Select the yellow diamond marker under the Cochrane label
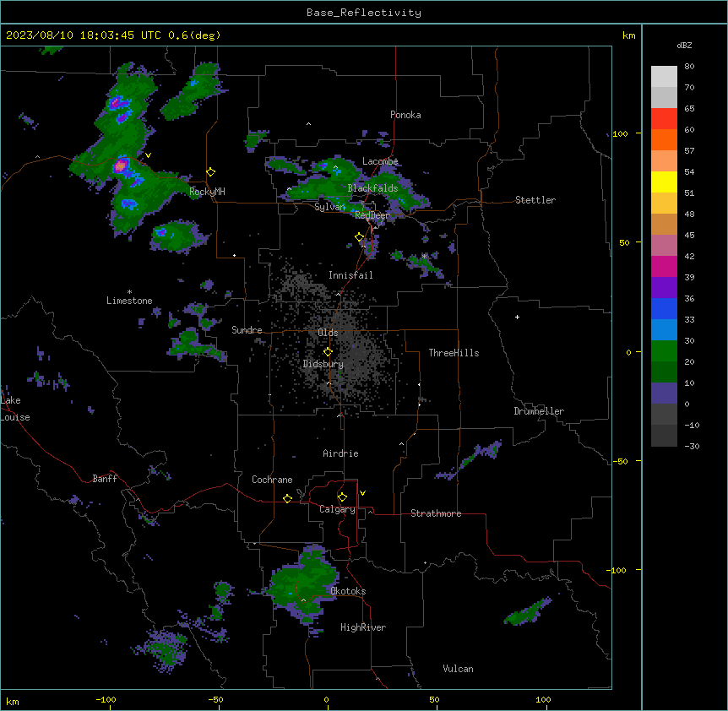 [x=287, y=498]
